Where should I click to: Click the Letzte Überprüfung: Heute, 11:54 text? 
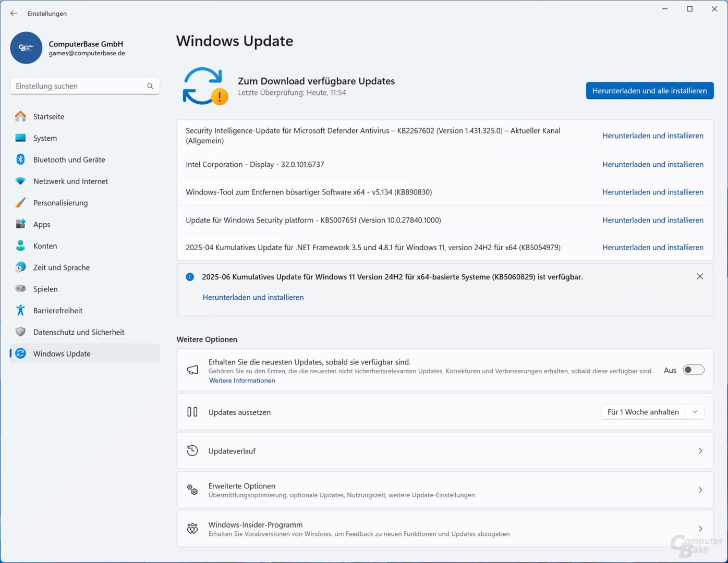pyautogui.click(x=292, y=93)
